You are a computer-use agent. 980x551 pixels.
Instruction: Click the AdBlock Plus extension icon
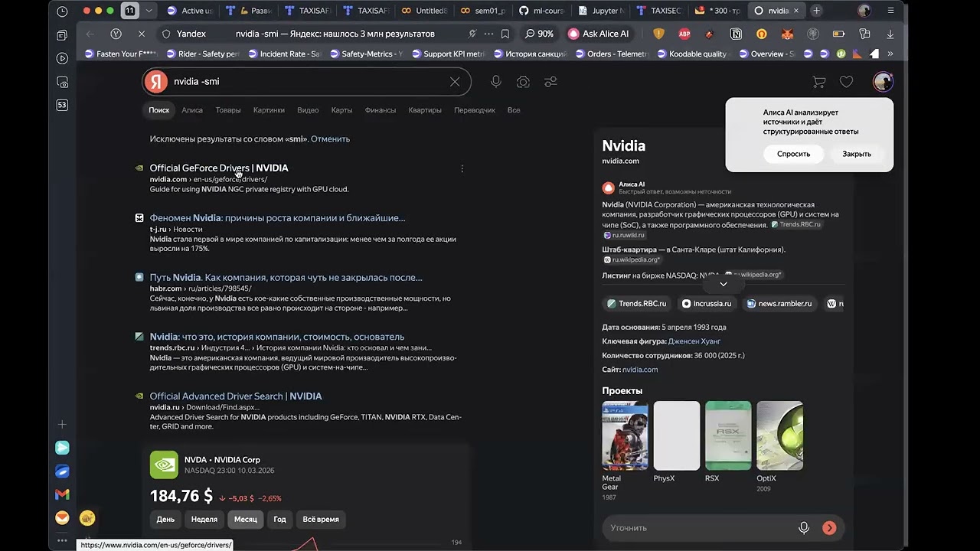(684, 34)
